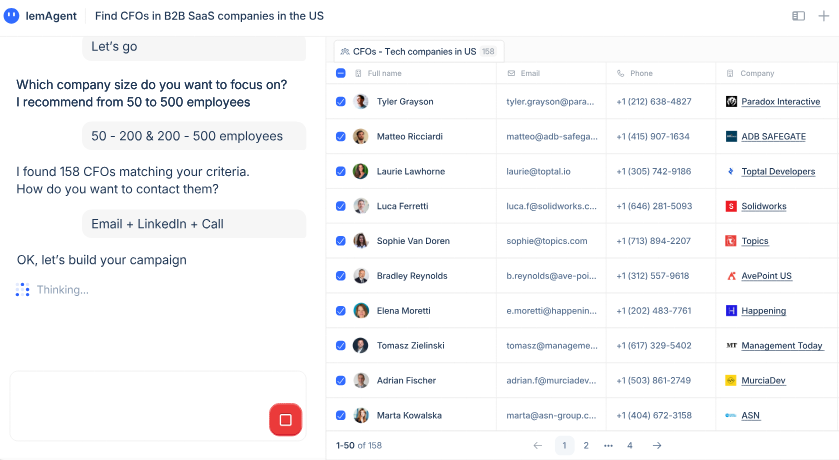Open the Management Today company link
The image size is (839, 460).
[x=782, y=346]
